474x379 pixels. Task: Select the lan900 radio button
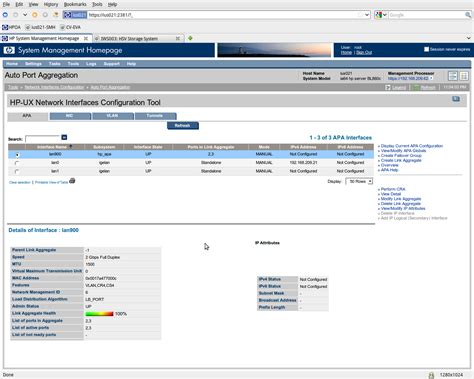pos(17,155)
